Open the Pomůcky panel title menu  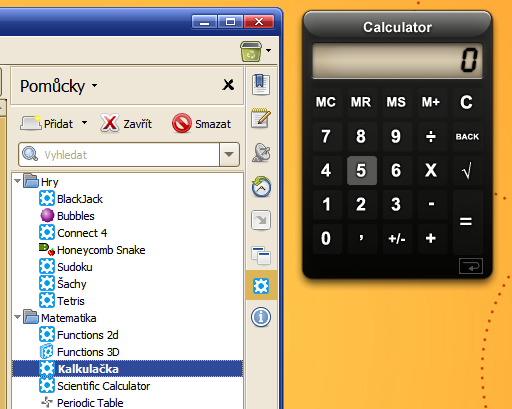click(x=59, y=86)
